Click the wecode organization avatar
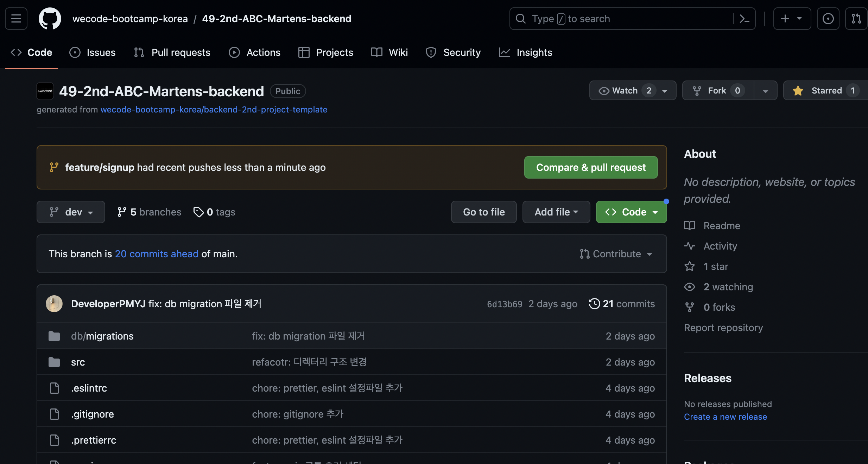Image resolution: width=868 pixels, height=464 pixels. [x=45, y=91]
